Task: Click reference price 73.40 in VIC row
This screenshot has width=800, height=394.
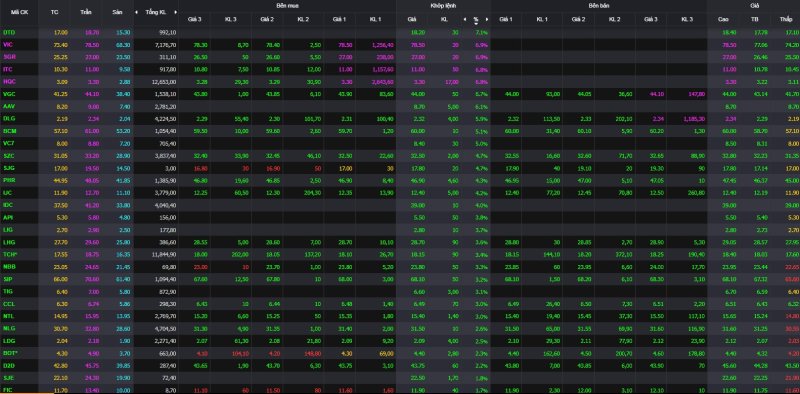Action: point(60,44)
